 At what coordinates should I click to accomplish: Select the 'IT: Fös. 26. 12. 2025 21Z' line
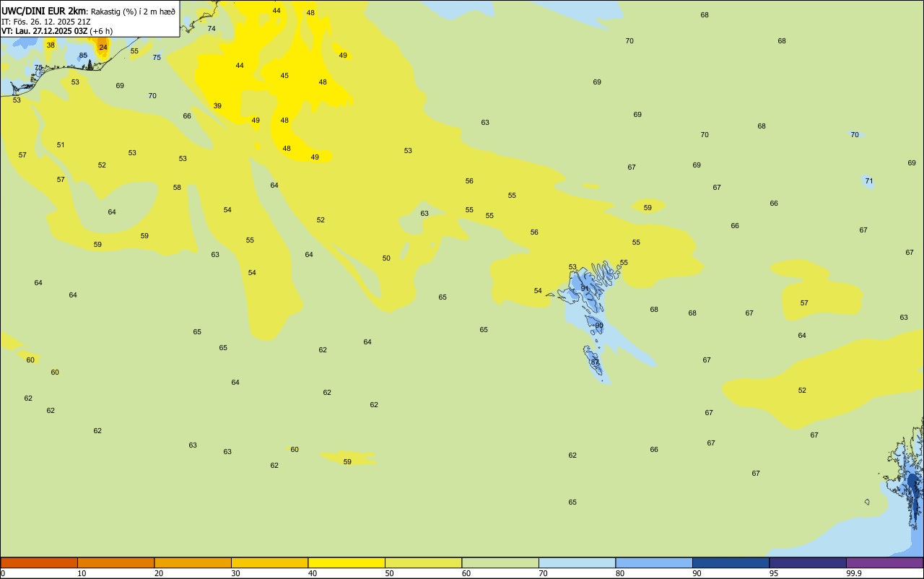pyautogui.click(x=46, y=22)
